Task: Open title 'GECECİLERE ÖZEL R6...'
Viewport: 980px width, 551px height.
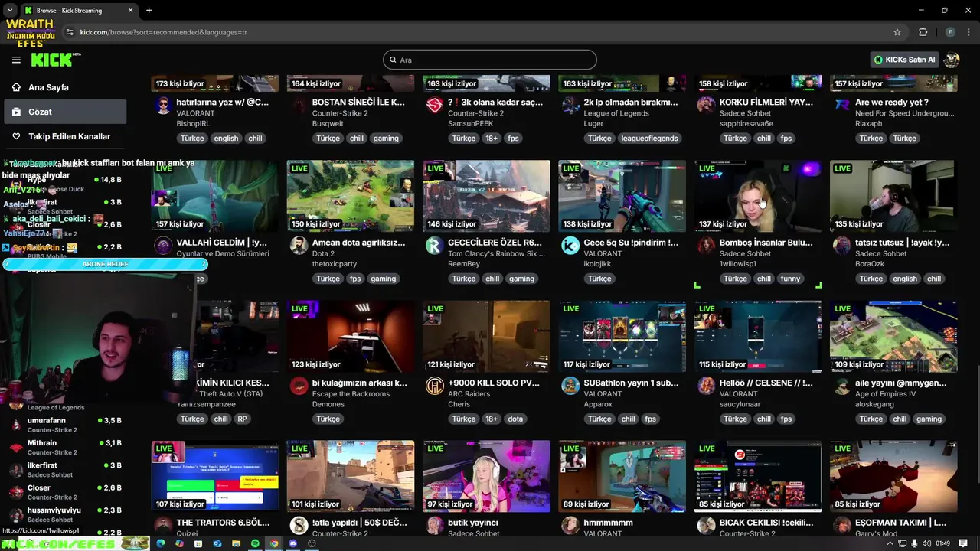Action: [x=495, y=243]
